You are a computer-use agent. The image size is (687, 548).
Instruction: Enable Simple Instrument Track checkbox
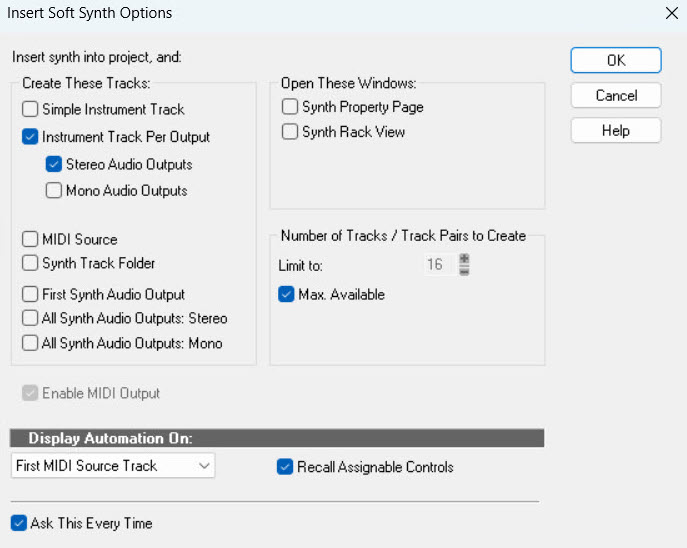tap(30, 110)
